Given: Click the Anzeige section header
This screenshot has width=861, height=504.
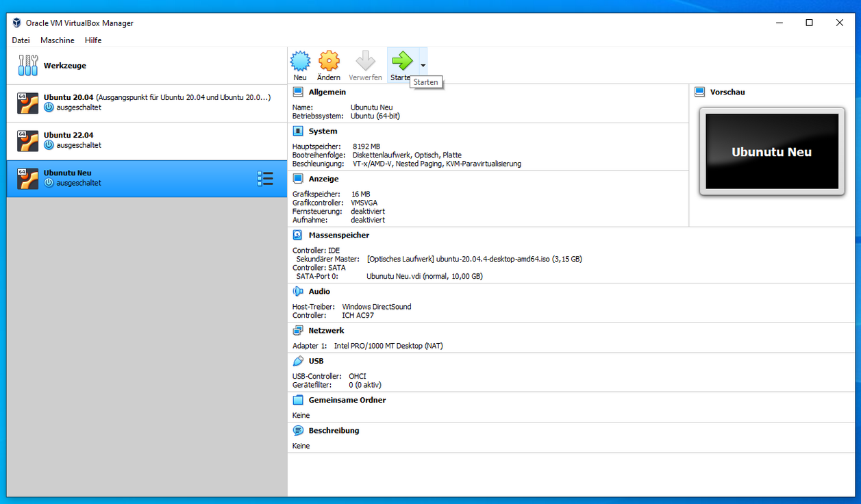Looking at the screenshot, I should 323,179.
